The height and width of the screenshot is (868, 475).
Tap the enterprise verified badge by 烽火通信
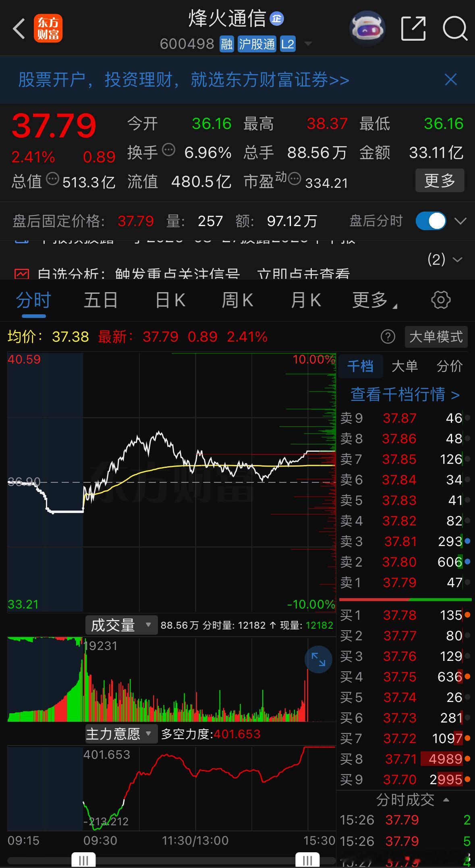click(x=276, y=19)
